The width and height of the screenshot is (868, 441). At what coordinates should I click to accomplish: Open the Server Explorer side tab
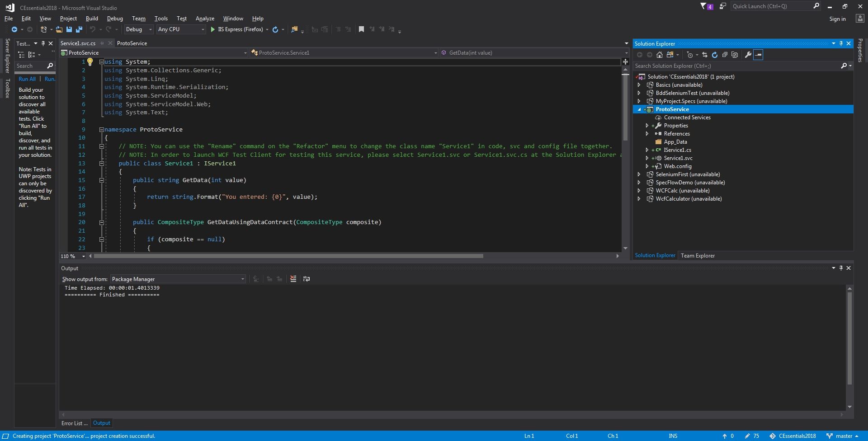click(7, 56)
